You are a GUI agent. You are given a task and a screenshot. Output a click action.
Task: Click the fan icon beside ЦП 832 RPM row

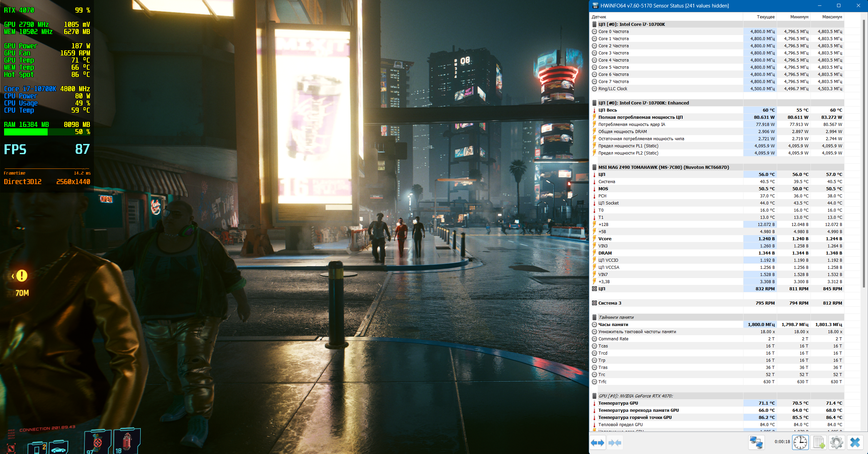[594, 289]
